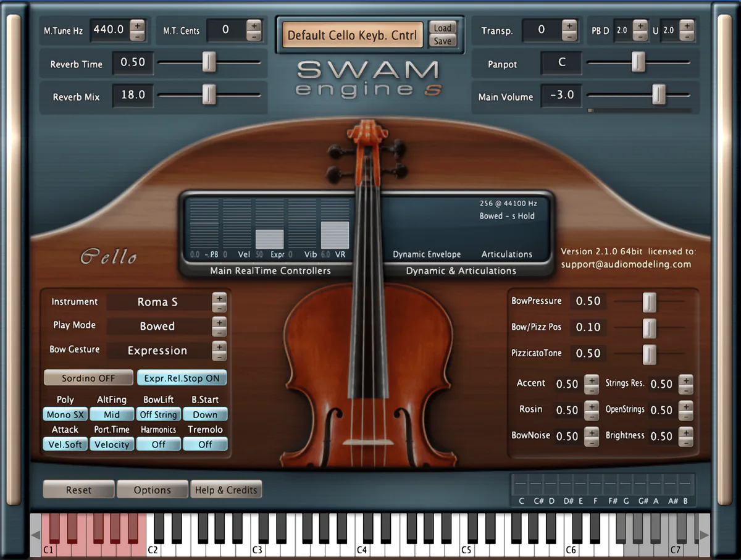Select next Instrument with plus button
This screenshot has width=741, height=560.
coord(219,298)
